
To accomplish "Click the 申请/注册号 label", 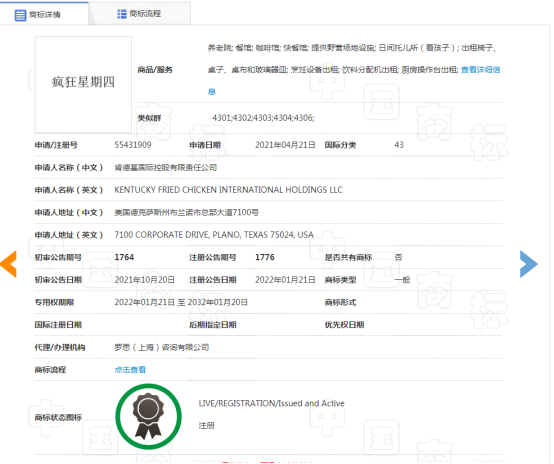I will pyautogui.click(x=56, y=145).
